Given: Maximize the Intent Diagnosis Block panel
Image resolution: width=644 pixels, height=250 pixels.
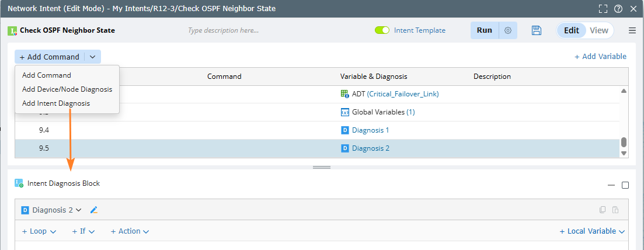Looking at the screenshot, I should (625, 185).
